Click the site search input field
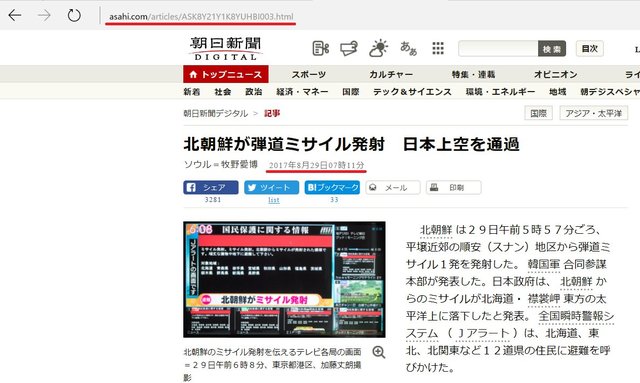Viewport: 640px width, 383px height. pos(498,49)
